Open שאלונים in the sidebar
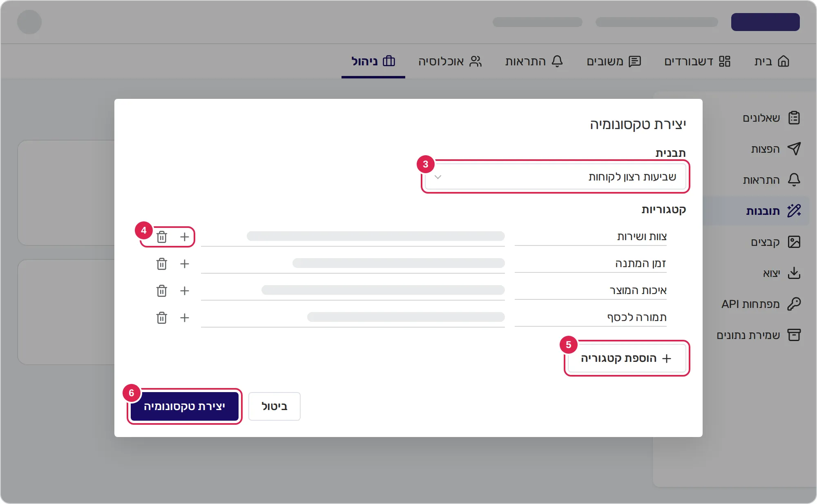 pyautogui.click(x=771, y=118)
